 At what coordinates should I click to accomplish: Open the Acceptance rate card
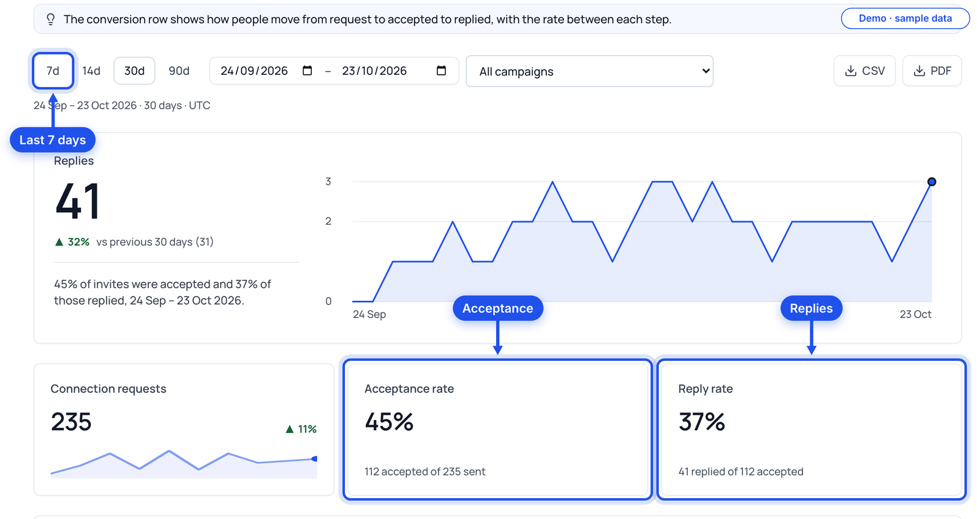tap(497, 430)
